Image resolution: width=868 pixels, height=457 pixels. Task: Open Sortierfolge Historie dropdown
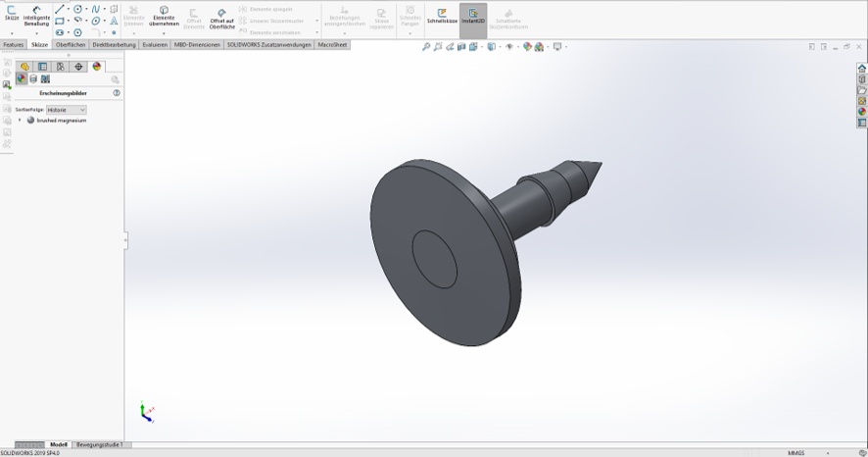point(66,110)
